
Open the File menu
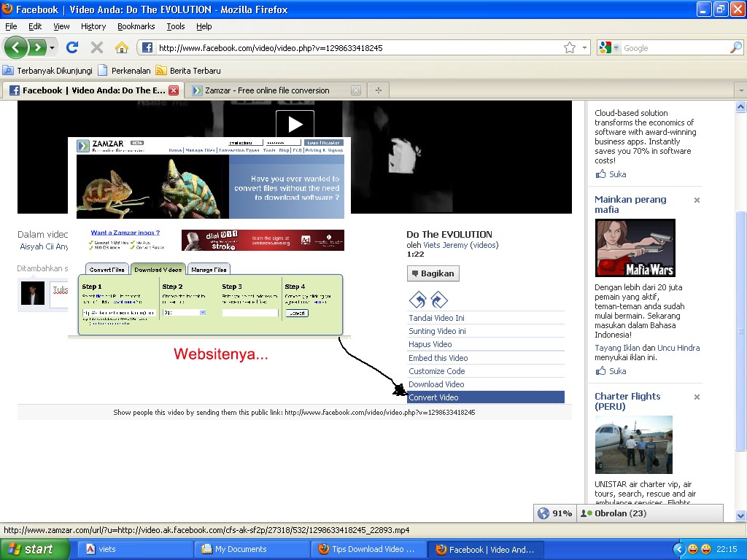(11, 26)
